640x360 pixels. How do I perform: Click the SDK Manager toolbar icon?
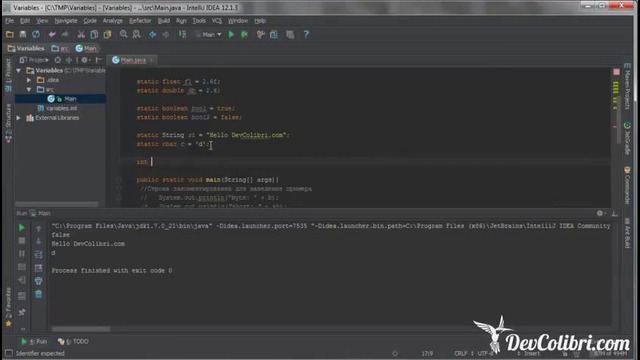290,35
